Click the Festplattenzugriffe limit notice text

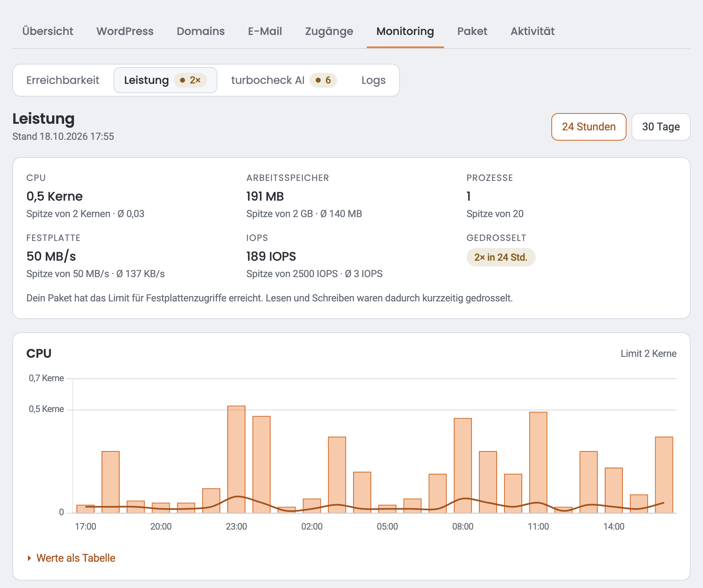point(270,298)
